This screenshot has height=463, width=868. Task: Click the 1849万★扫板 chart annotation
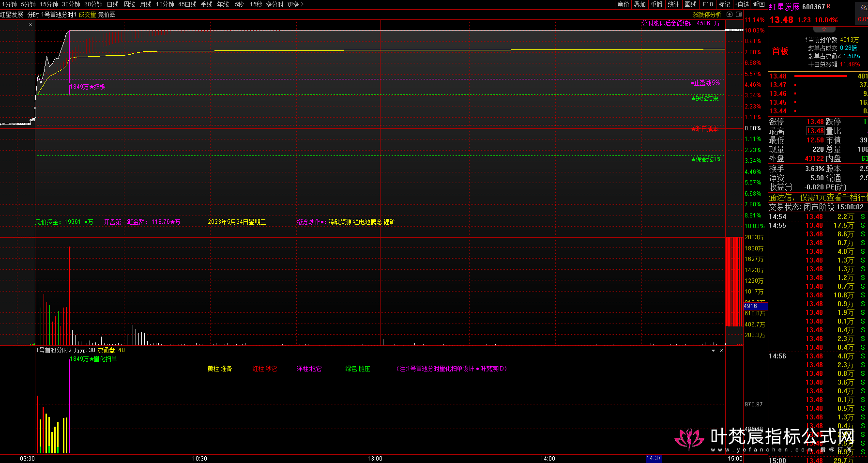[88, 87]
